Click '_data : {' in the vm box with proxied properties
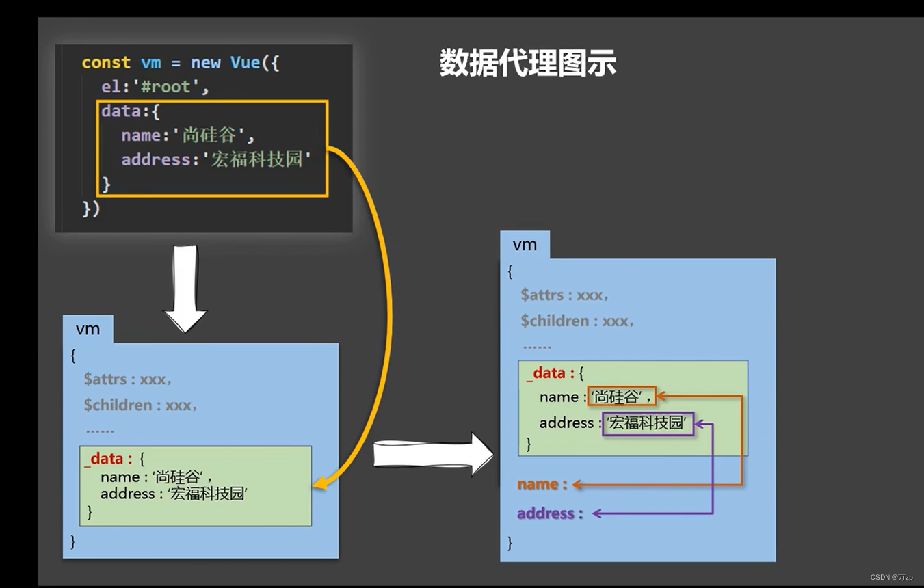Screen dimensions: 924x588 click(555, 373)
